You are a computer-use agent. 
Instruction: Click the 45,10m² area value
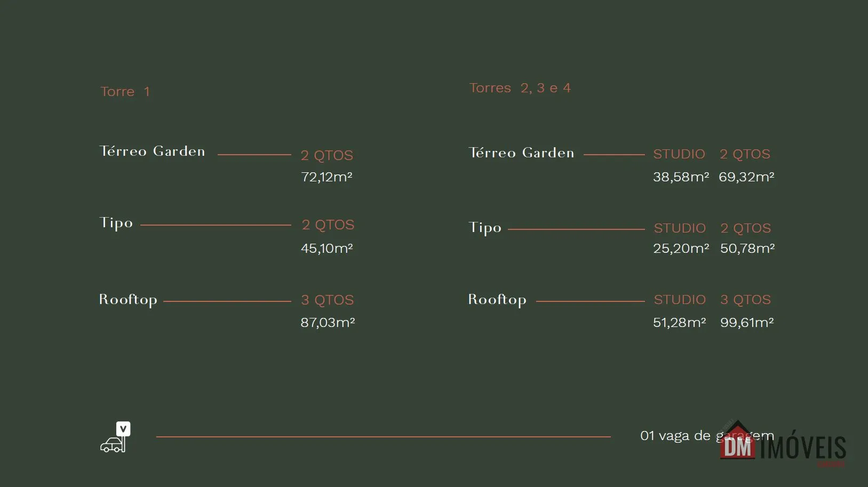(327, 248)
